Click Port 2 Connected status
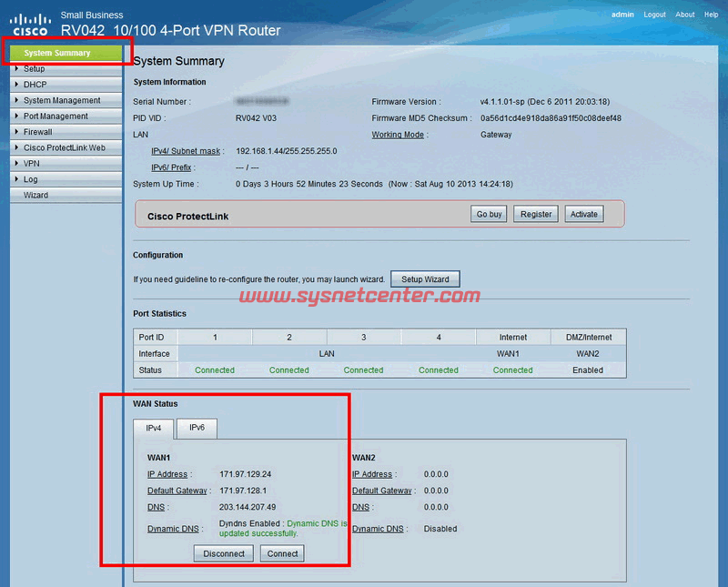 pyautogui.click(x=288, y=370)
